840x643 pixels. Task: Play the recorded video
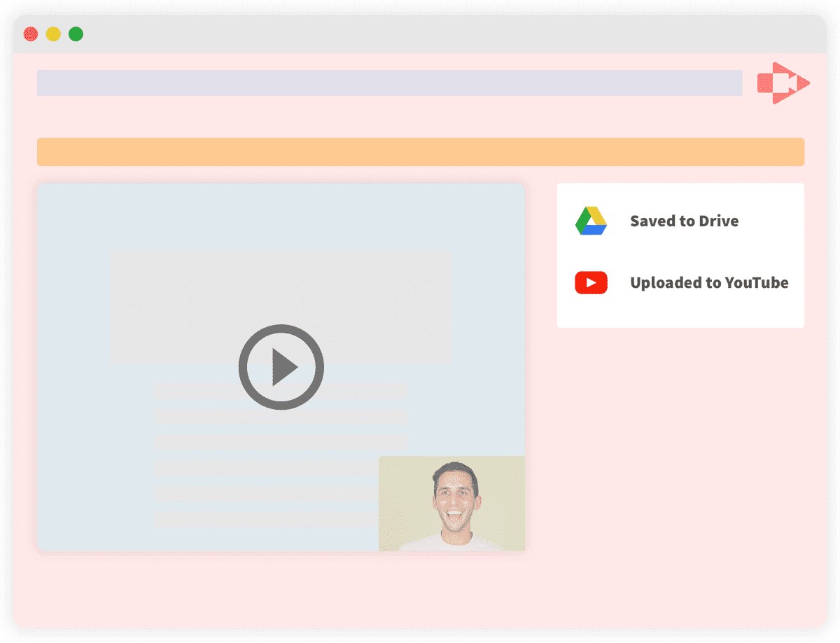click(x=281, y=367)
